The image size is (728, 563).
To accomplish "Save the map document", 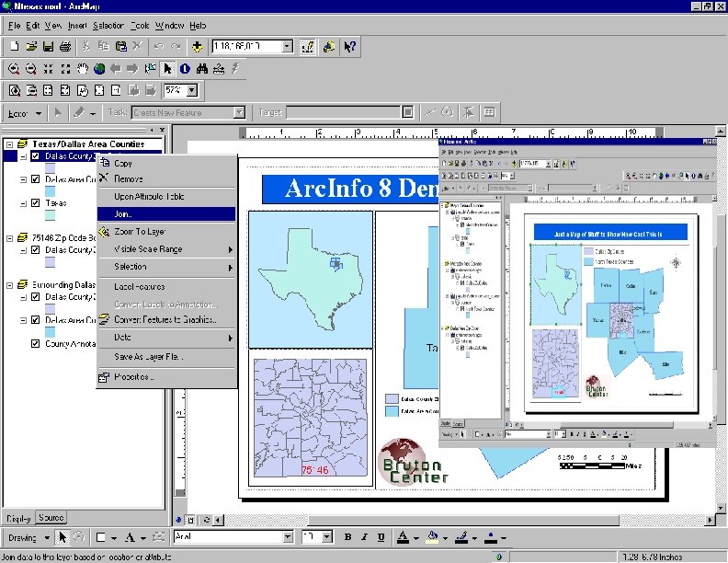I will click(x=49, y=46).
